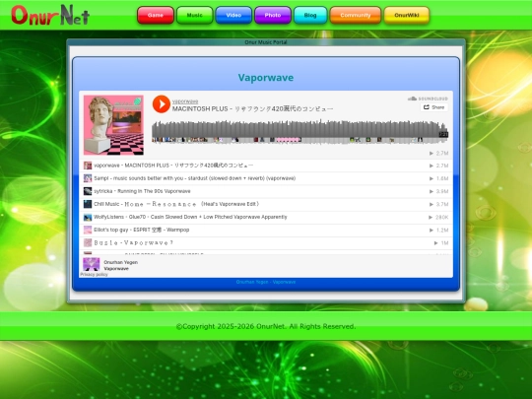Open the Video menu button
This screenshot has width=532, height=399.
coord(233,15)
